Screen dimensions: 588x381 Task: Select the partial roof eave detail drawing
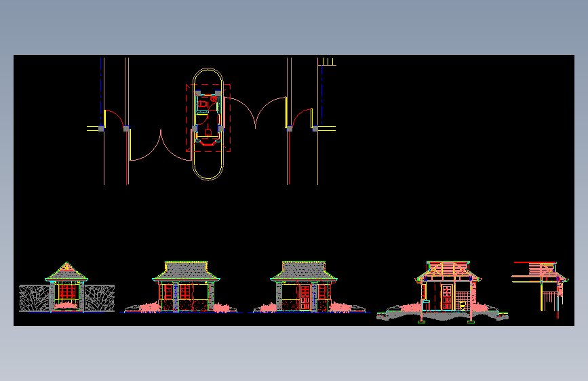(x=540, y=290)
